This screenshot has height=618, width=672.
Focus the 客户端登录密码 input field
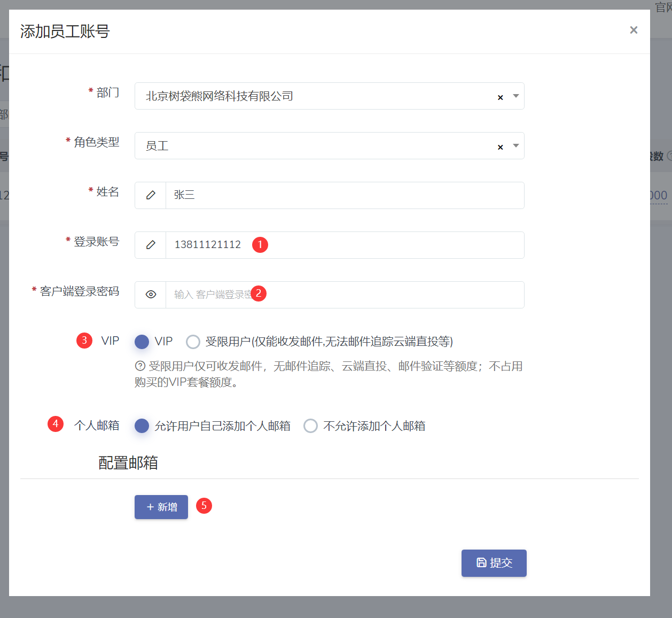[x=345, y=295]
